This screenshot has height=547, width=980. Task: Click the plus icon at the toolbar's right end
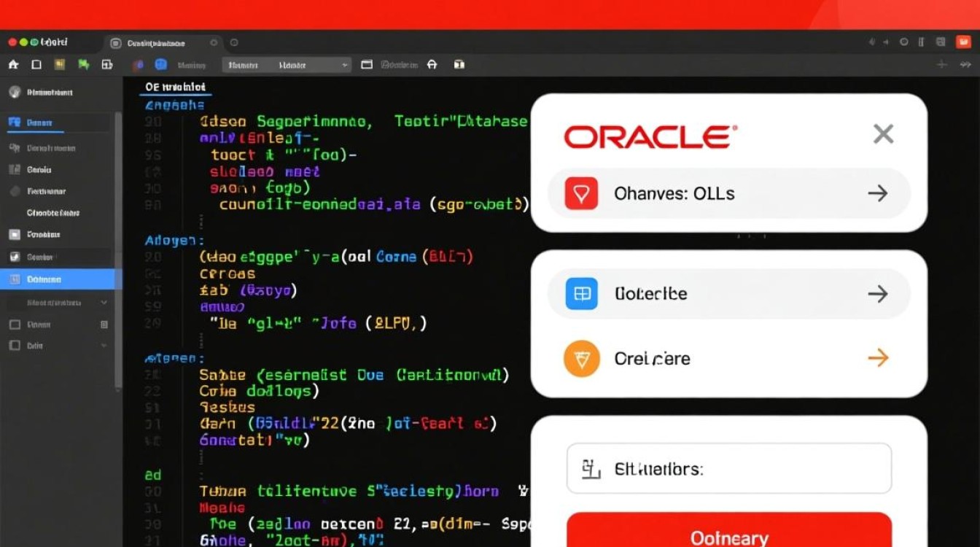[x=942, y=65]
